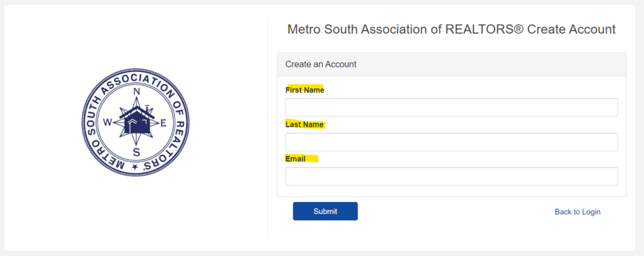Viewport: 644px width, 256px height.
Task: Click the compass N letter in the logo
Action: click(136, 92)
